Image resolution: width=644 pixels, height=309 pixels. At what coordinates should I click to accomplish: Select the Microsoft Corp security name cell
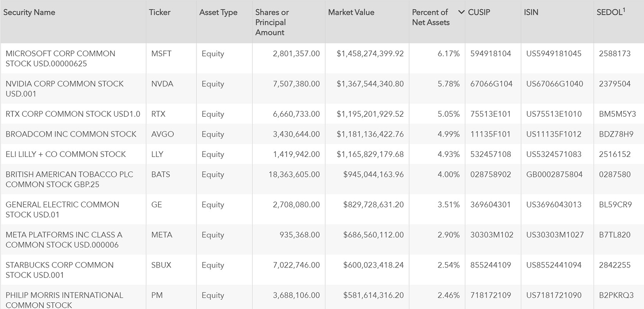pos(61,58)
